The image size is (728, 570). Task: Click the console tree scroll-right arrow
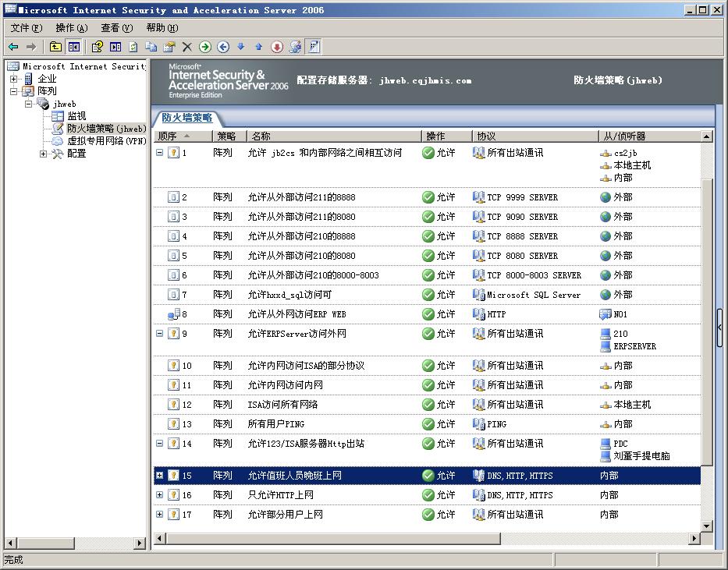pyautogui.click(x=139, y=543)
